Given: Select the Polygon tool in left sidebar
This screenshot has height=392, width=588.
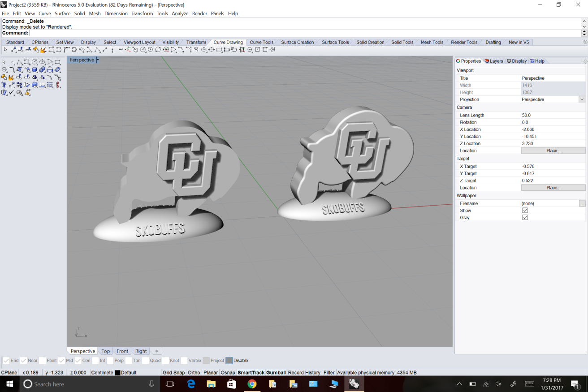Looking at the screenshot, I should pos(4,69).
